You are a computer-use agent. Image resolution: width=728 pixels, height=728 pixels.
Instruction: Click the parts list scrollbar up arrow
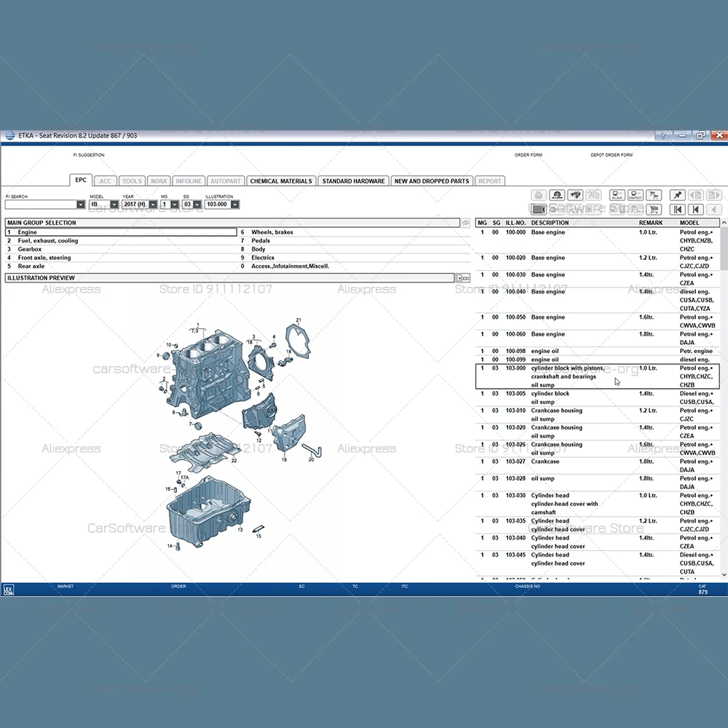point(724,223)
